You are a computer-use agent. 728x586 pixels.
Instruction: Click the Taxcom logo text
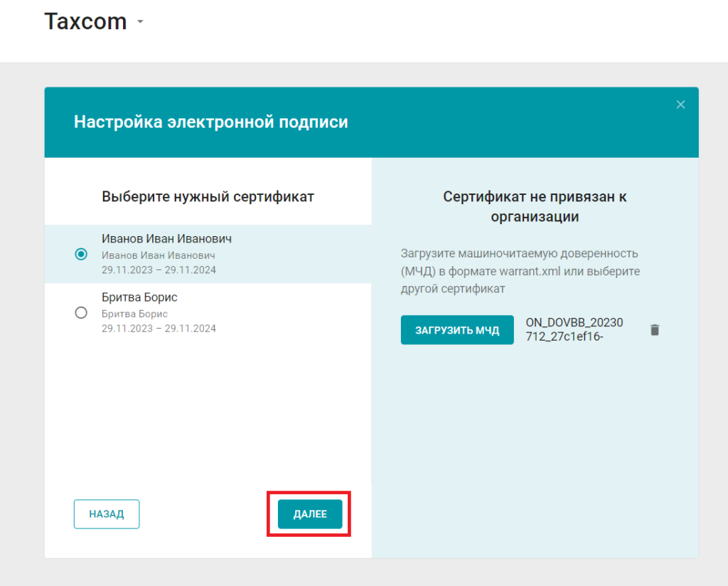(85, 22)
